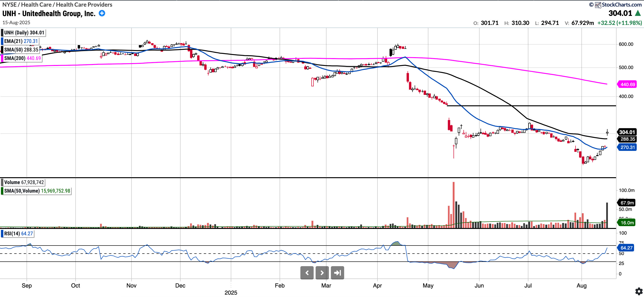Image resolution: width=644 pixels, height=297 pixels.
Task: Open the Health Care Providers breadcrumb
Action: click(x=84, y=5)
